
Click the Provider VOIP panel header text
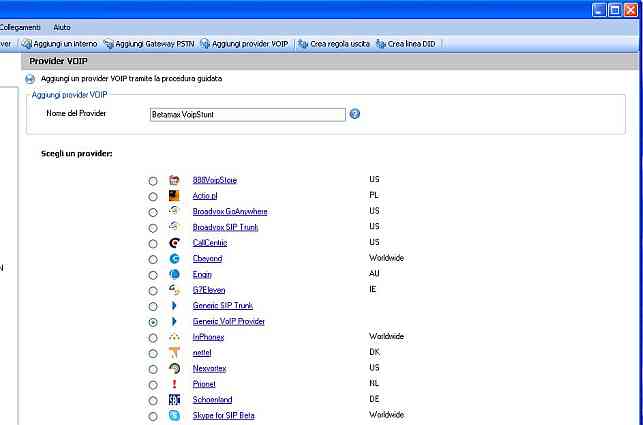click(58, 61)
